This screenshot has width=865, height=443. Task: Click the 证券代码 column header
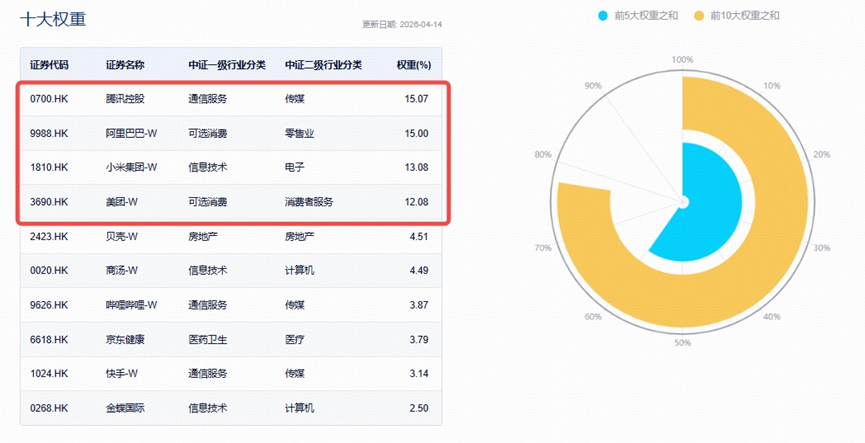(x=49, y=65)
